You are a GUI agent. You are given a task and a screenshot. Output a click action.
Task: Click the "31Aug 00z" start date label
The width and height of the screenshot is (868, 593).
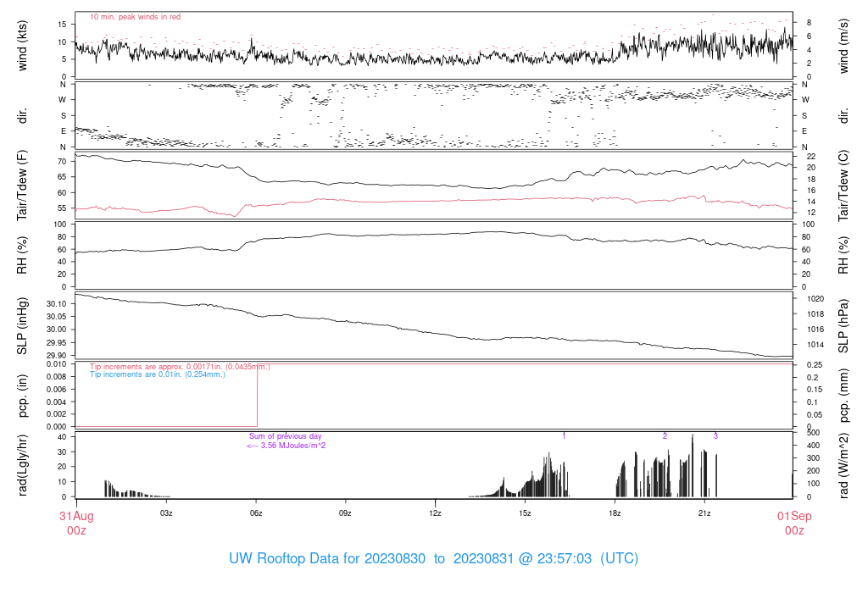click(x=75, y=523)
